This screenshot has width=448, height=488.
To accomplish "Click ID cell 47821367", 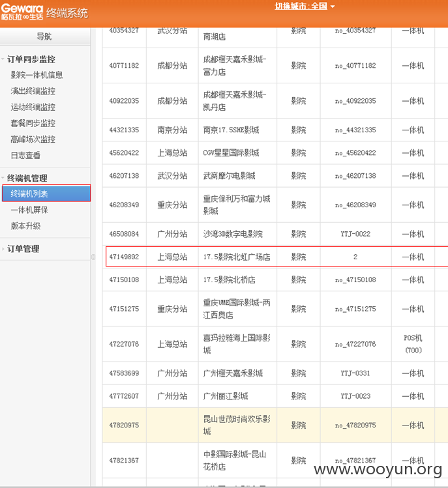I will (x=124, y=460).
